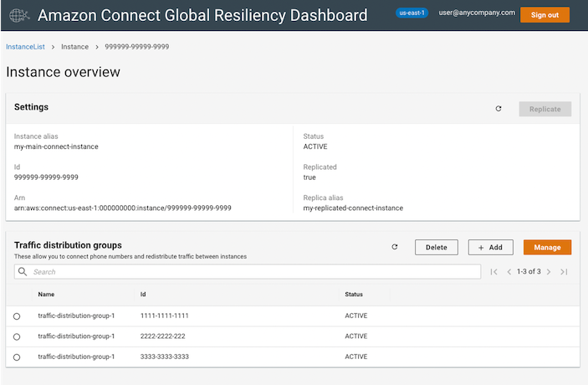Go to first page of results
The width and height of the screenshot is (588, 385).
point(493,272)
